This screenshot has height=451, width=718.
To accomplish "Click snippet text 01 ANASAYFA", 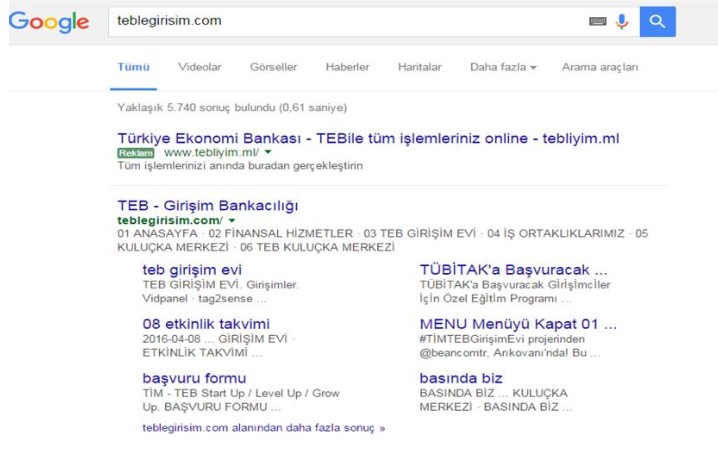I will (157, 234).
